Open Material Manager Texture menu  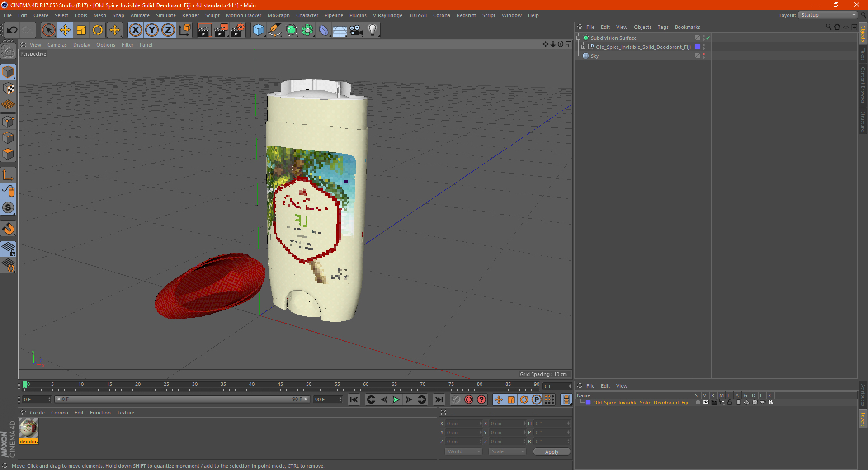coord(125,413)
